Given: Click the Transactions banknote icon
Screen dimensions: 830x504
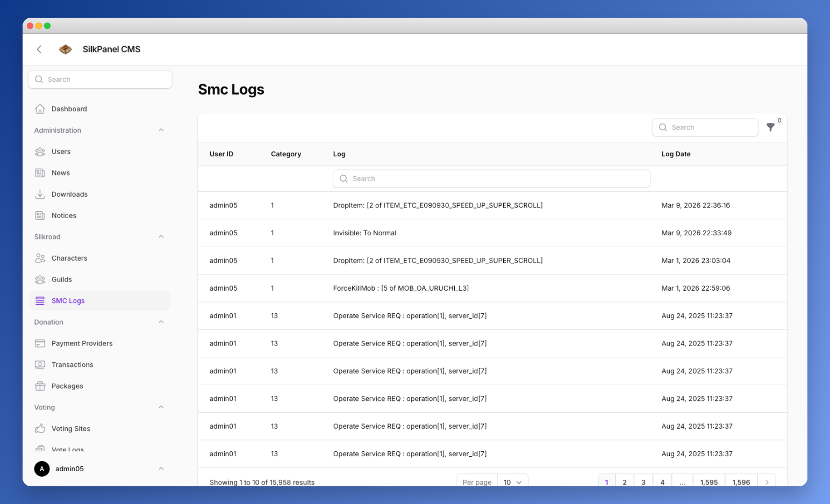Looking at the screenshot, I should click(40, 365).
